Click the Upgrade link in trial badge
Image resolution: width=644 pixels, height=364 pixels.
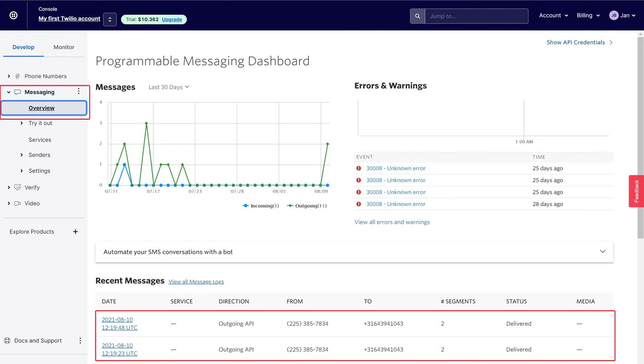click(172, 19)
